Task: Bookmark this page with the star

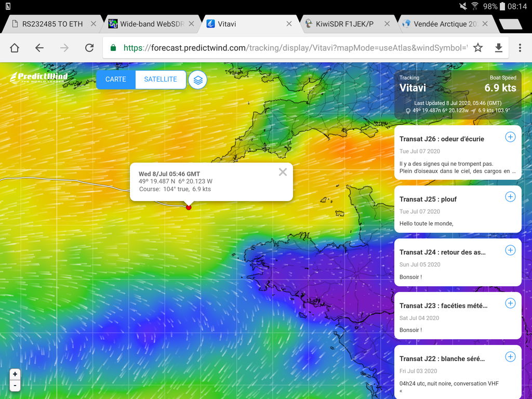Action: point(478,48)
